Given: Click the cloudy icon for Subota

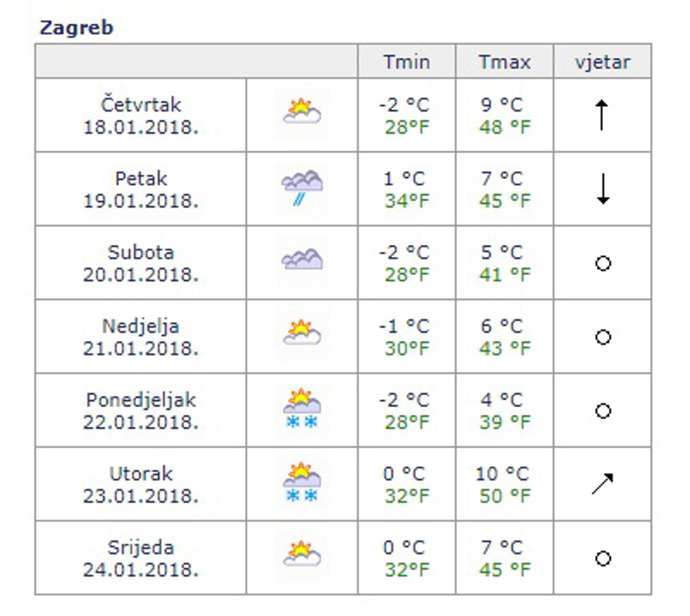Looking at the screenshot, I should pos(302,260).
